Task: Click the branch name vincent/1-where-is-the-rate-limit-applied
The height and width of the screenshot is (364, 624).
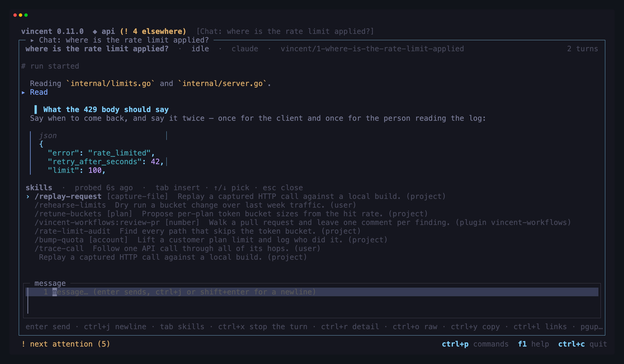Action: 372,49
